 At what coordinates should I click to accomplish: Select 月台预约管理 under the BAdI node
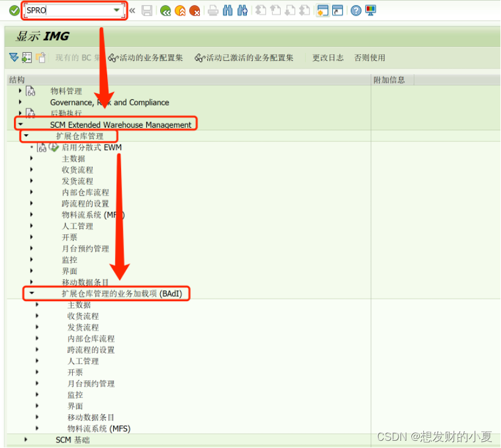point(91,384)
